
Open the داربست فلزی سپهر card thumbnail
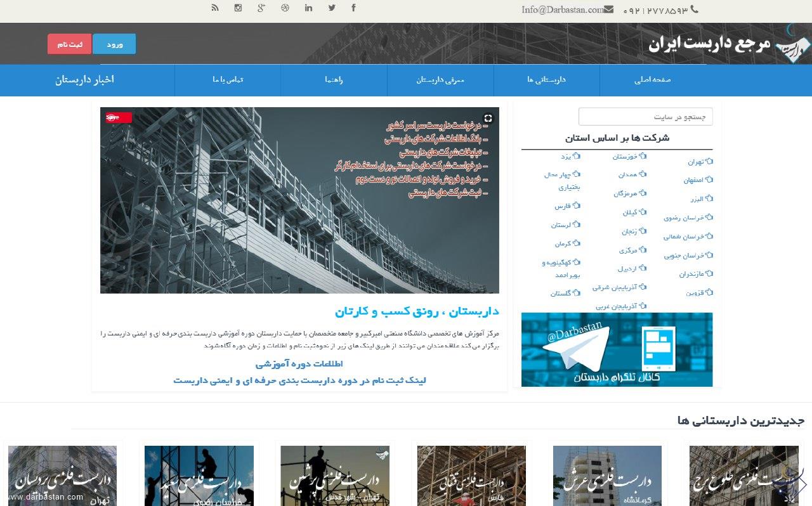pos(199,476)
